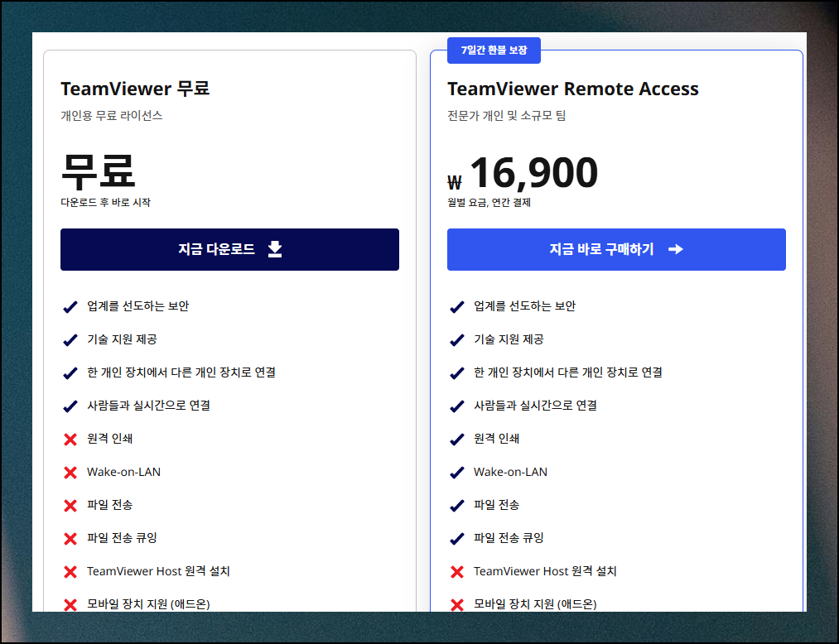839x644 pixels.
Task: Click 파일 전송 text in Remote Access
Action: (x=497, y=505)
